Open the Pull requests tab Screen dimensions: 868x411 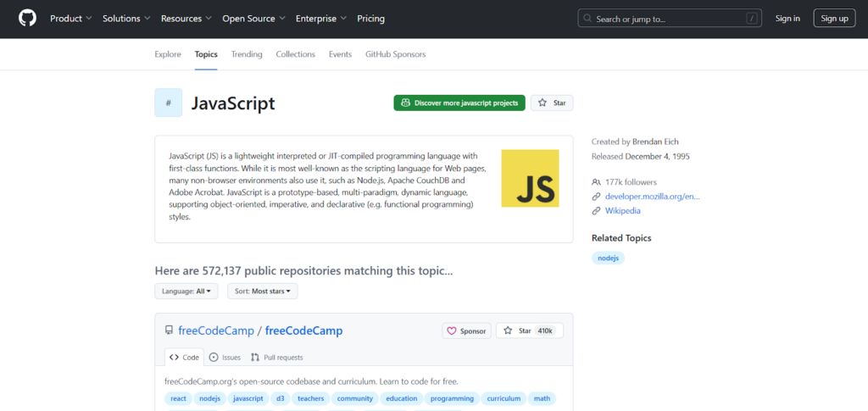coord(277,358)
